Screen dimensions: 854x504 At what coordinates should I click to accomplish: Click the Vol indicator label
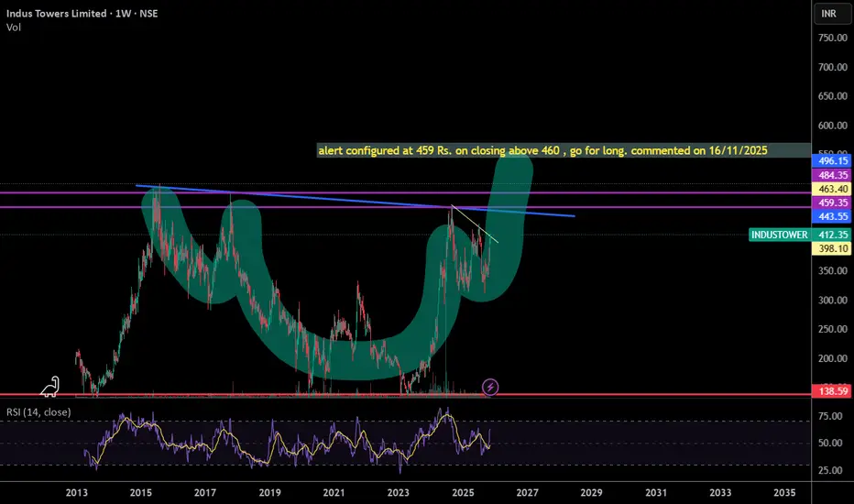coord(14,27)
